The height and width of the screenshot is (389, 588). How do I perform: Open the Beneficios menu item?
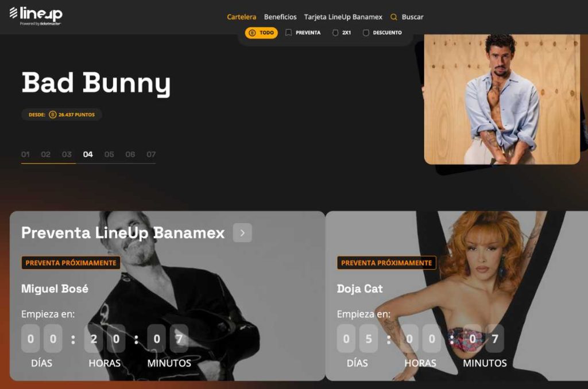coord(280,17)
